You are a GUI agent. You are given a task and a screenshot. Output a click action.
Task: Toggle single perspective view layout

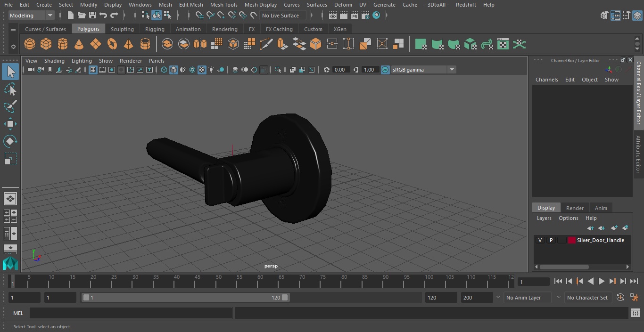pos(10,199)
